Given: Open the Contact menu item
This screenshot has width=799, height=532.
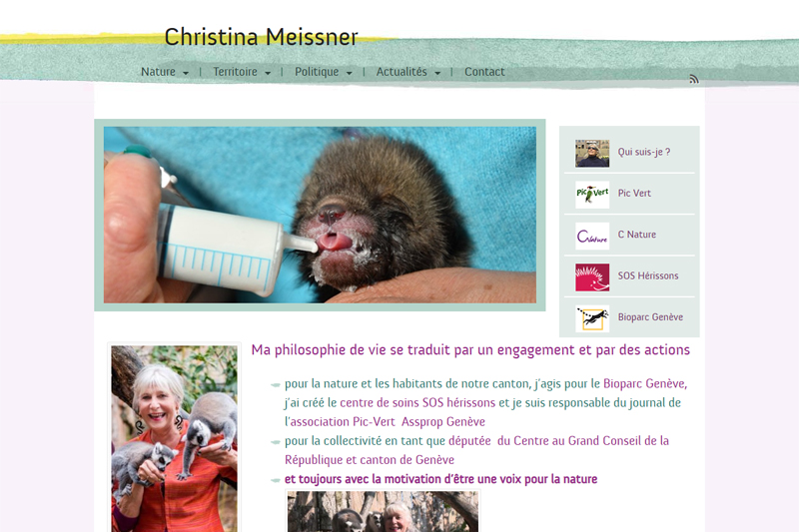Looking at the screenshot, I should coord(484,72).
